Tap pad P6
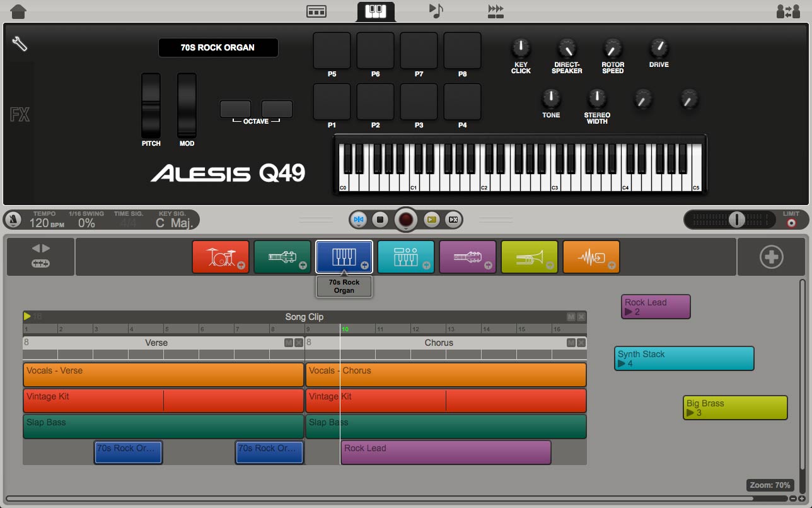 click(375, 50)
